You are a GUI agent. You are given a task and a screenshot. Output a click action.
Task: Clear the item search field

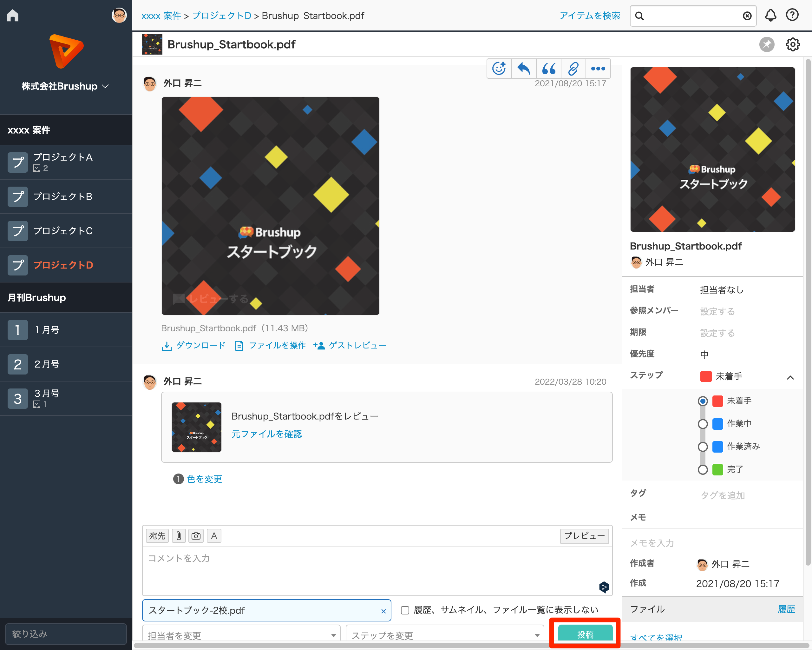coord(747,16)
